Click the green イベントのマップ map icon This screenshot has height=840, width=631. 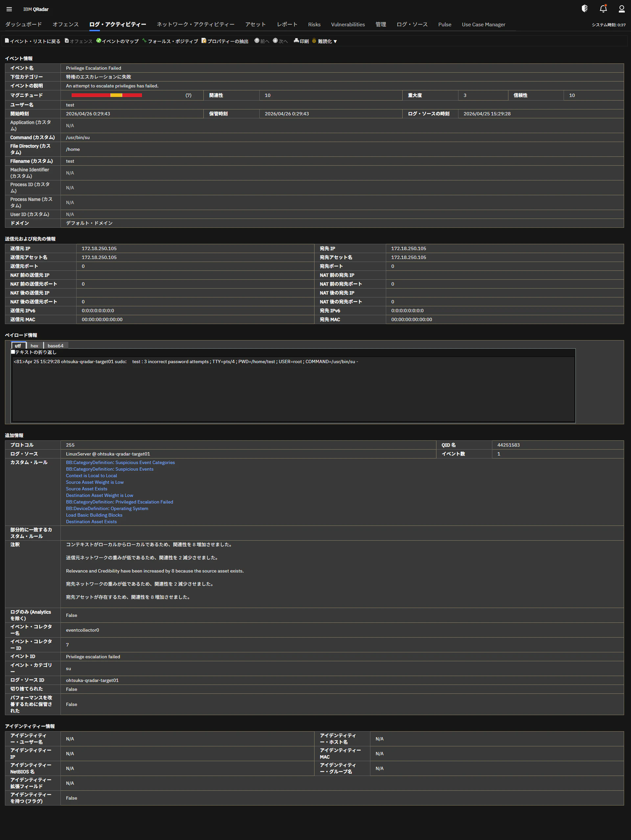(x=99, y=41)
